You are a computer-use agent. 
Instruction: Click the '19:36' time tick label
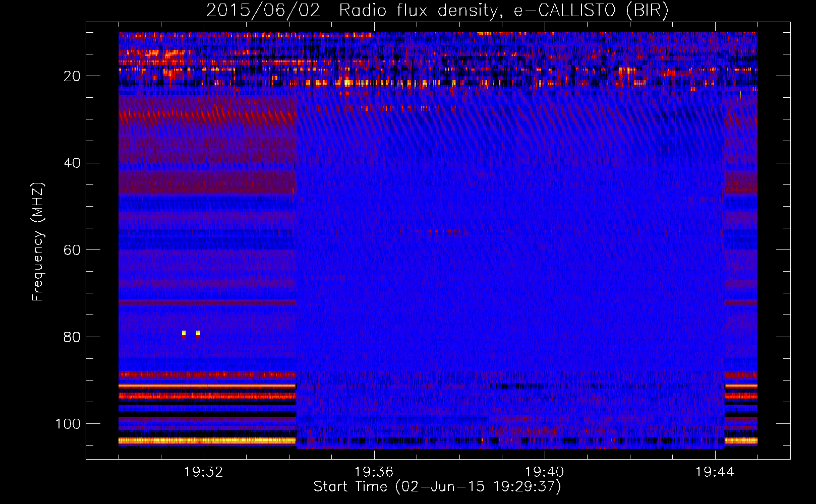(374, 472)
